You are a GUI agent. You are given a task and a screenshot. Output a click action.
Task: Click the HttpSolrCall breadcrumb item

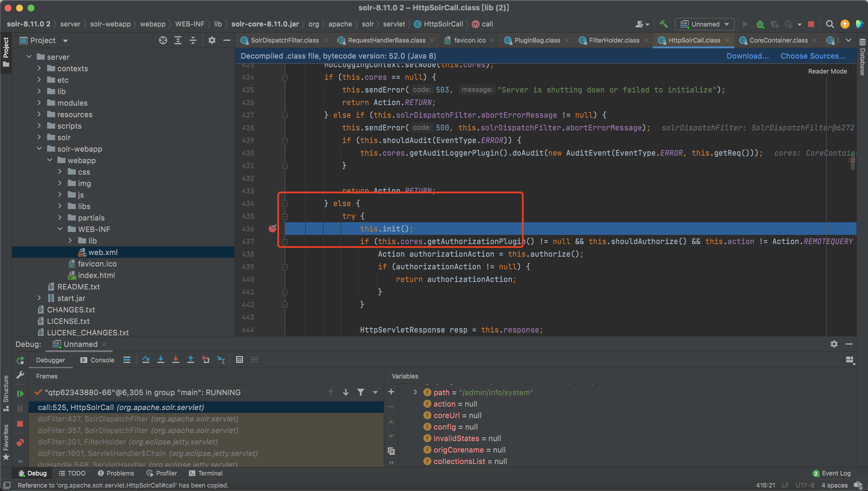click(x=438, y=24)
